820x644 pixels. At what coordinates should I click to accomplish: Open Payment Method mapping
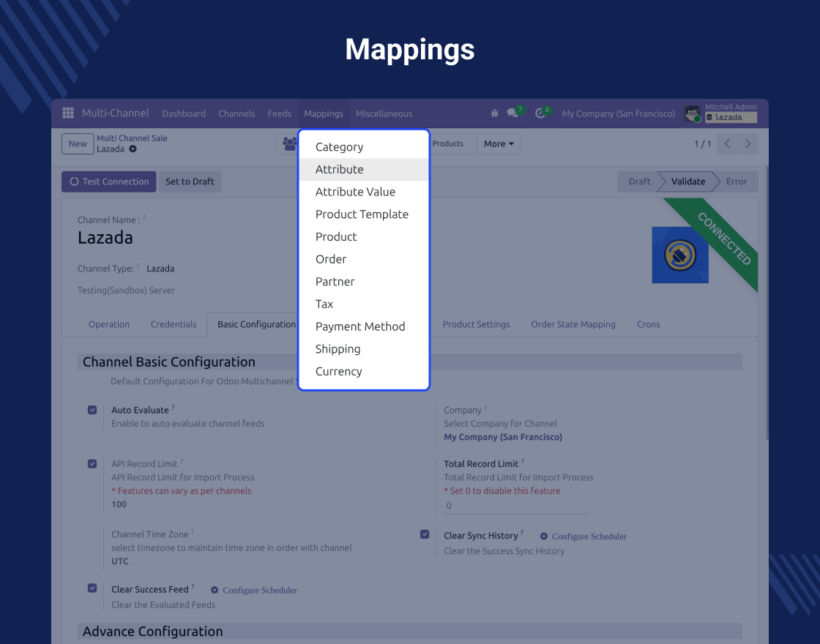364,326
